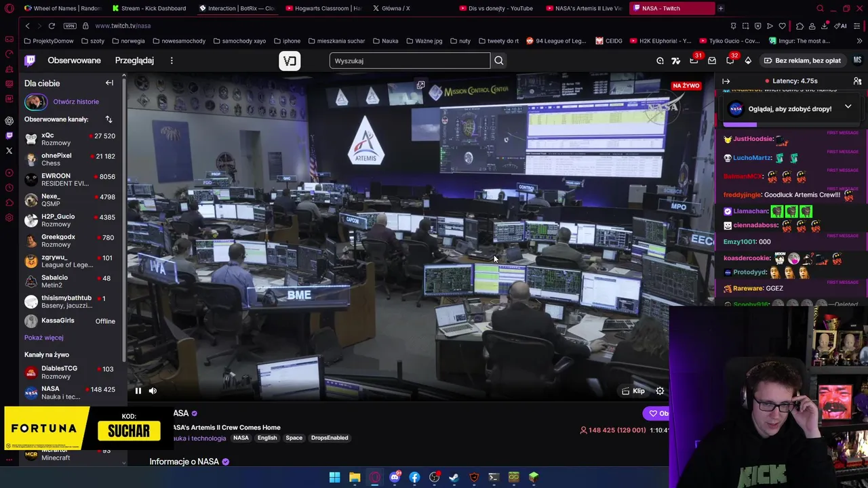Image resolution: width=868 pixels, height=488 pixels.
Task: Mute the stream with the speaker icon
Action: tap(153, 390)
